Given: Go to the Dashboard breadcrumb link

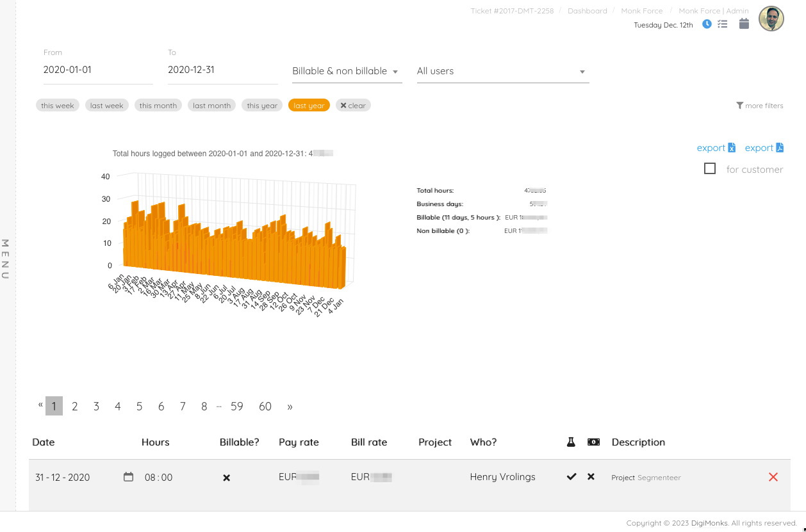Looking at the screenshot, I should [x=588, y=11].
